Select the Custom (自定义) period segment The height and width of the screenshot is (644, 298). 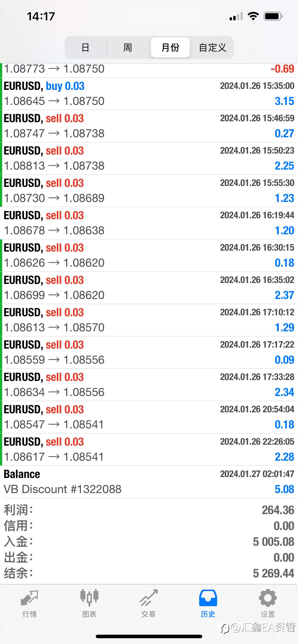click(x=212, y=47)
